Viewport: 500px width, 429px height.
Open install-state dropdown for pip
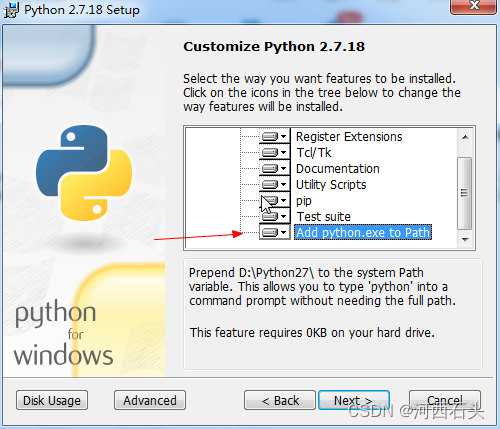click(x=275, y=200)
